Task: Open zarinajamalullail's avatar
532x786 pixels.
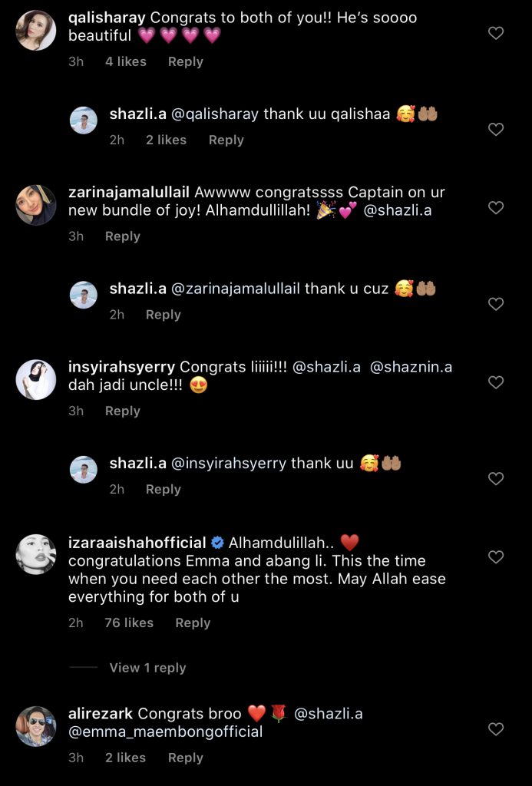Action: [36, 205]
